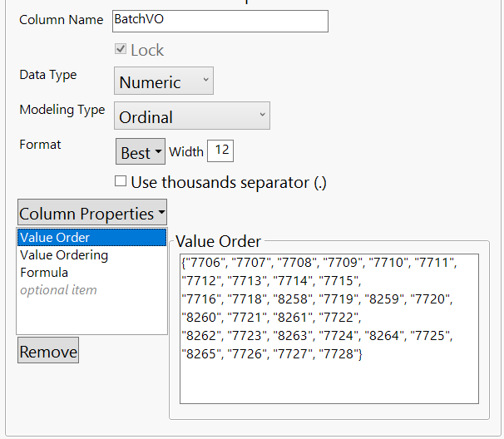The image size is (504, 439).
Task: Open the Data Type Numeric dropdown
Action: pos(163,81)
